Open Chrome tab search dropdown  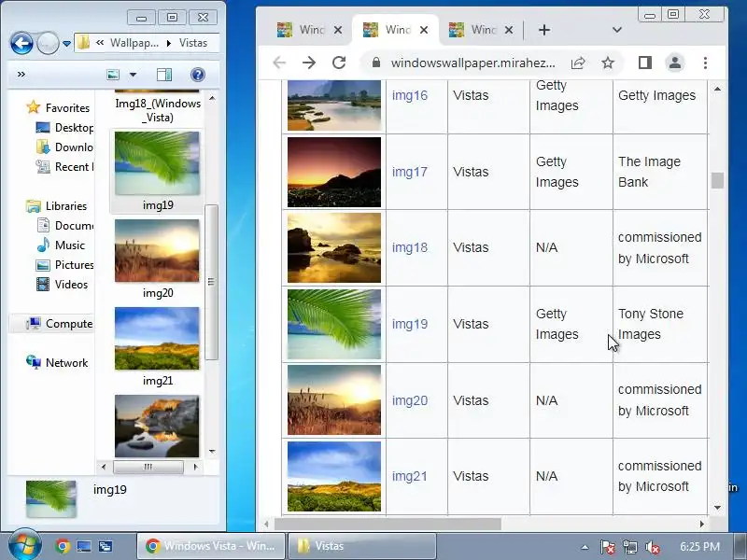point(617,30)
